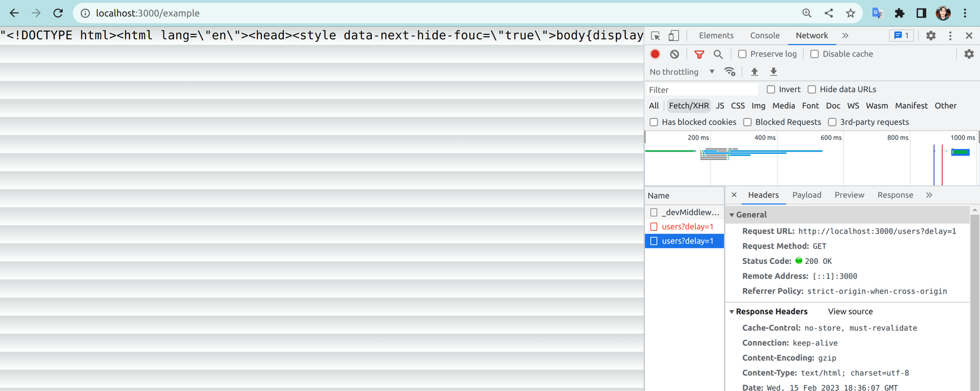Switch to Console tab
Image resolution: width=980 pixels, height=391 pixels.
[x=765, y=36]
